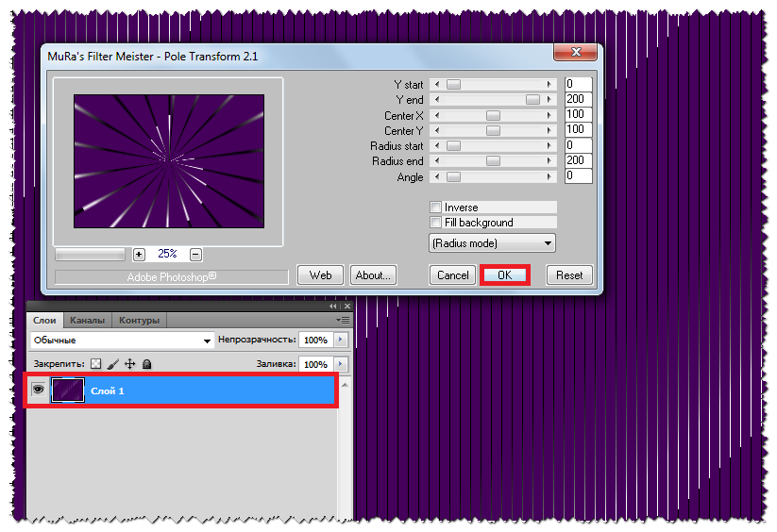Click the Непрозрачность 100% field
This screenshot has width=777, height=532.
[316, 340]
